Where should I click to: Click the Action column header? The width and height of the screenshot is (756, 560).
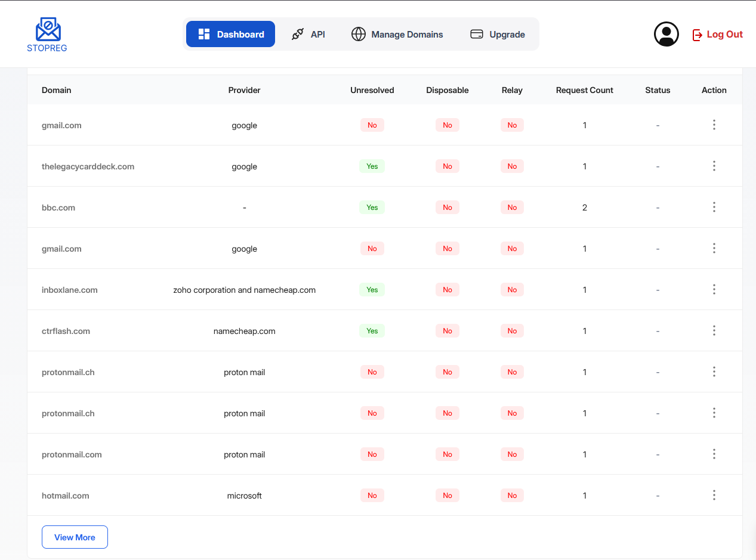pyautogui.click(x=714, y=90)
